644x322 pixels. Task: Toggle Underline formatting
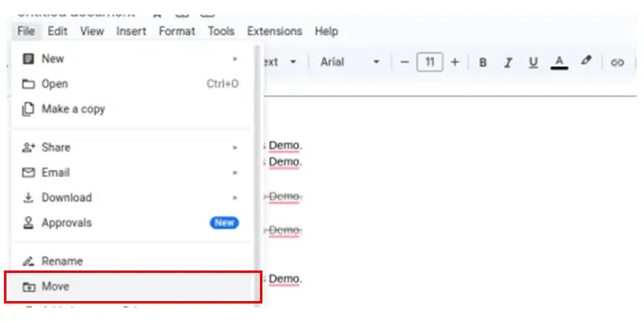[x=533, y=63]
